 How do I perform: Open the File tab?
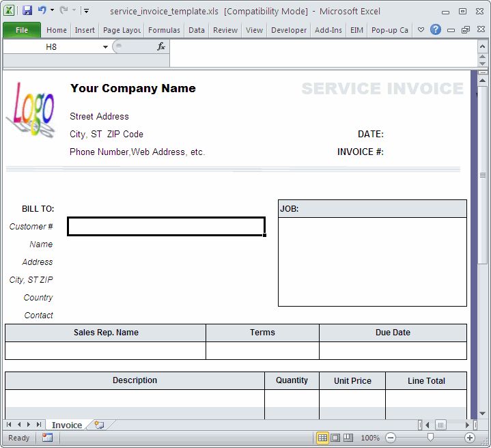click(x=22, y=30)
